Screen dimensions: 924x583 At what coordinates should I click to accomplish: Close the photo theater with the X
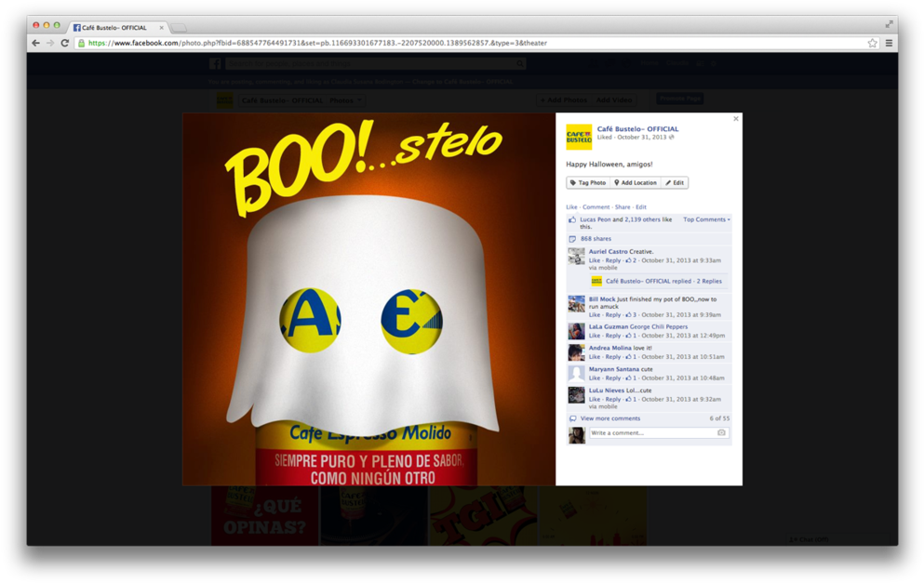point(735,119)
